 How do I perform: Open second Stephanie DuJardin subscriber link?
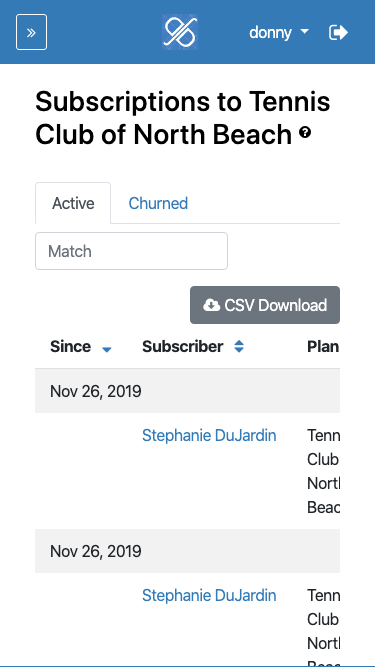click(x=209, y=595)
